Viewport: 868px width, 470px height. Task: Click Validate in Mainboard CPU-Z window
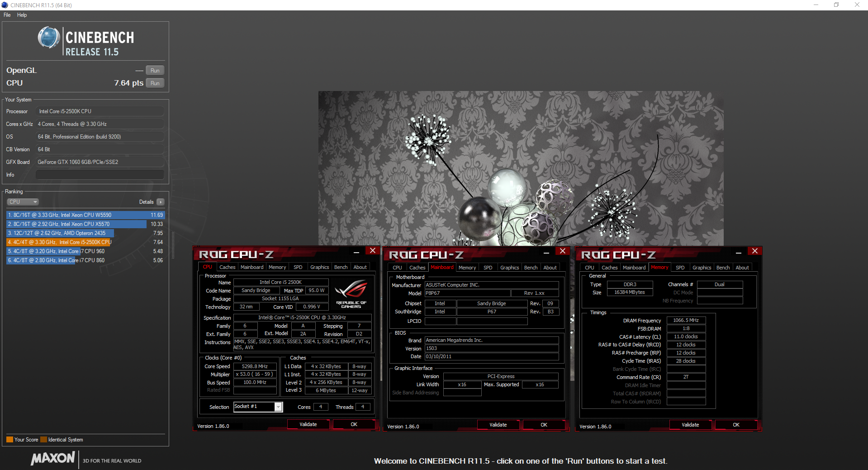point(498,425)
